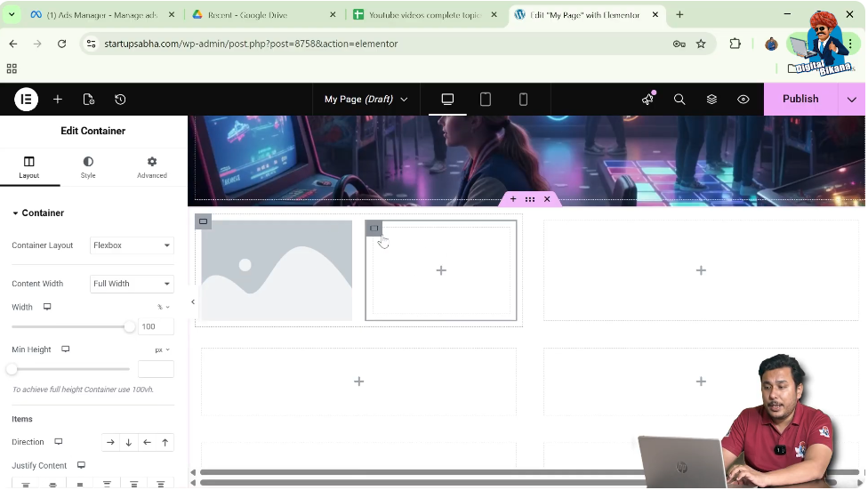Open Elementor Finder search icon

point(679,100)
